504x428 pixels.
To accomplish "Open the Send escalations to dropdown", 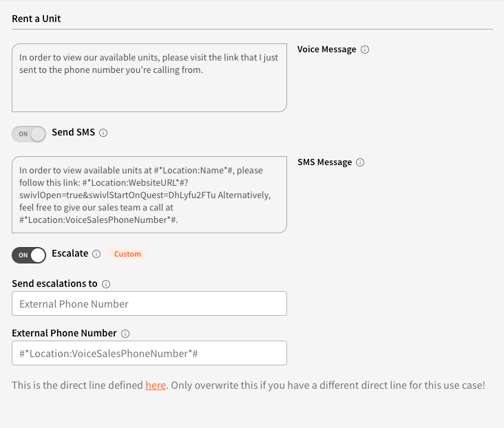I will [149, 304].
